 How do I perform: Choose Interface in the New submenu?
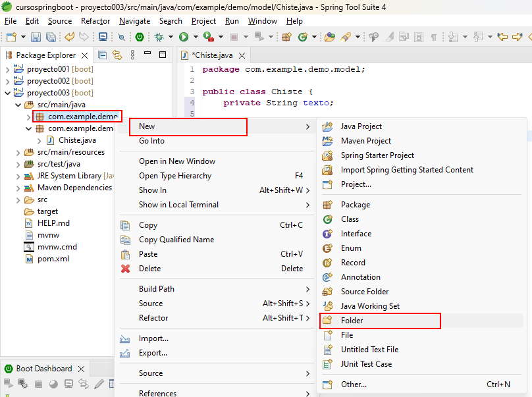[x=421, y=234]
